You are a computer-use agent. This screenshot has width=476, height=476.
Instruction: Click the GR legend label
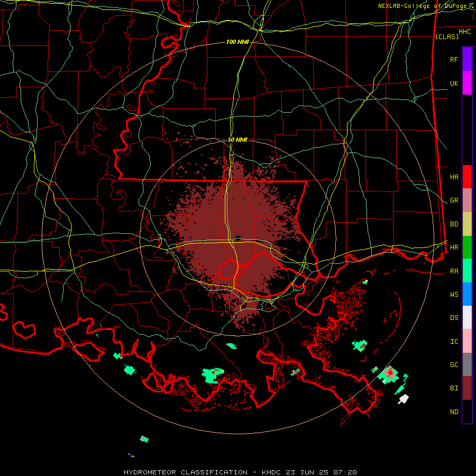coord(454,200)
